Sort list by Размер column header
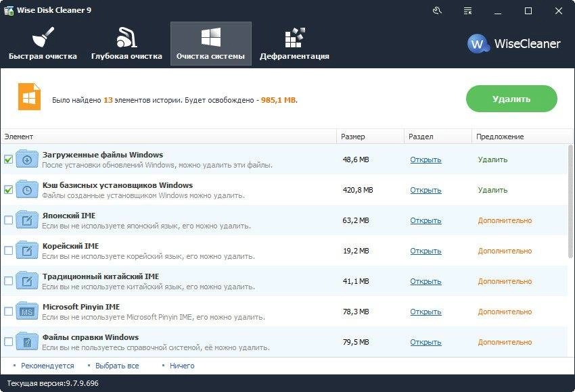This screenshot has width=575, height=392. [x=370, y=137]
